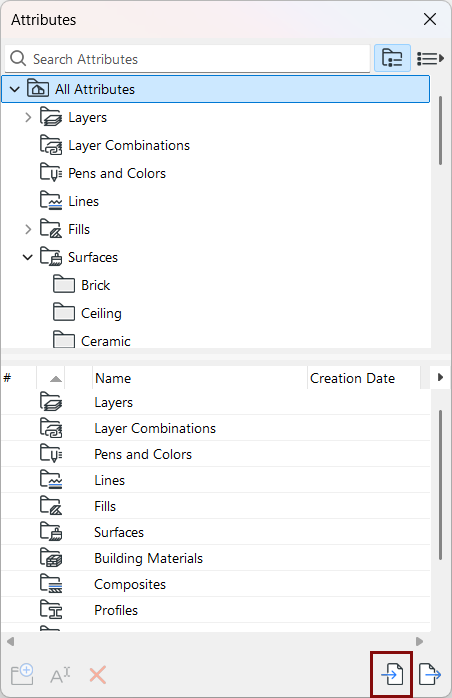The image size is (452, 698).
Task: Click Layer Combinations icon in list
Action: [51, 428]
